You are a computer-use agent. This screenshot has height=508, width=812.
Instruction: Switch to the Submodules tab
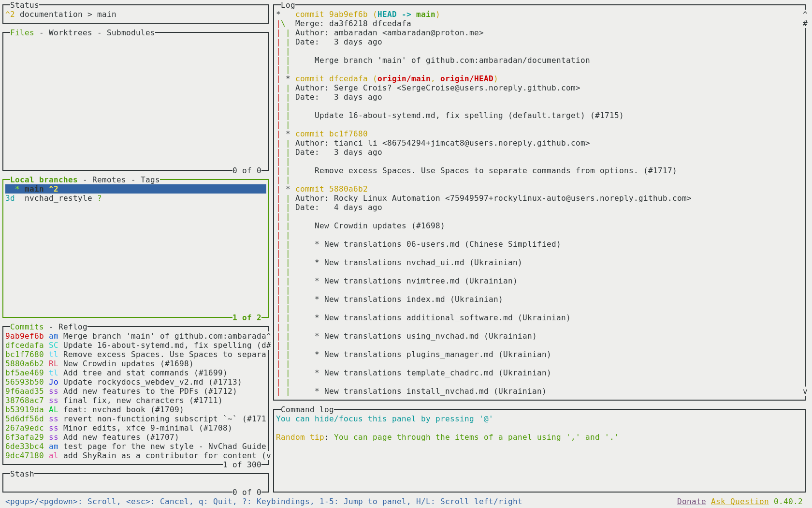[x=130, y=33]
